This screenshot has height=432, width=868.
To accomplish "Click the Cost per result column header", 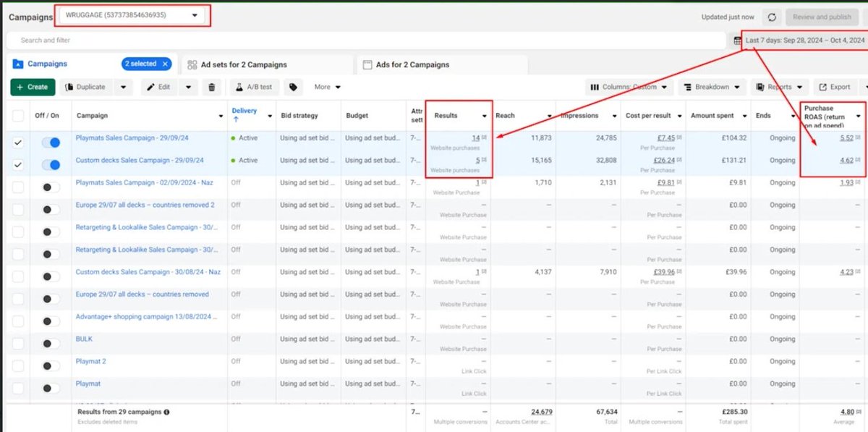I will [647, 116].
